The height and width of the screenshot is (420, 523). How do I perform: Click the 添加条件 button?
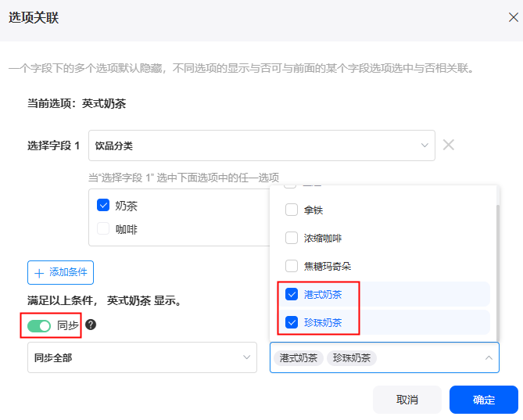pos(60,272)
